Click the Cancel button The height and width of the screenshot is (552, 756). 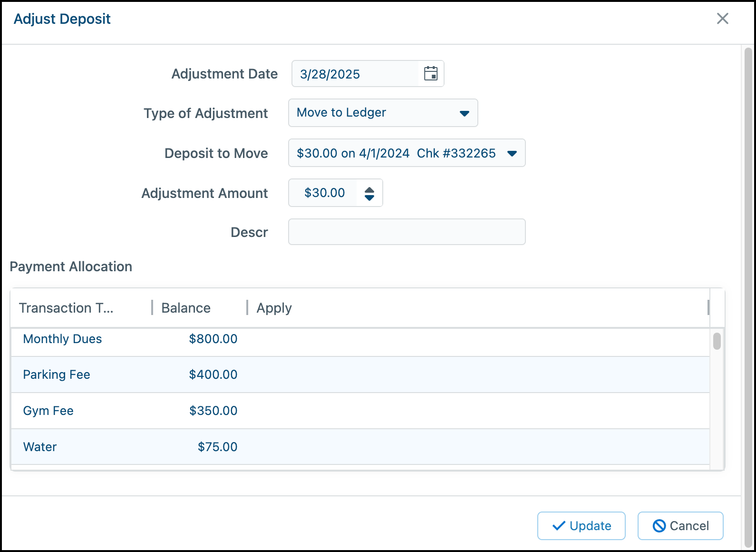click(680, 526)
